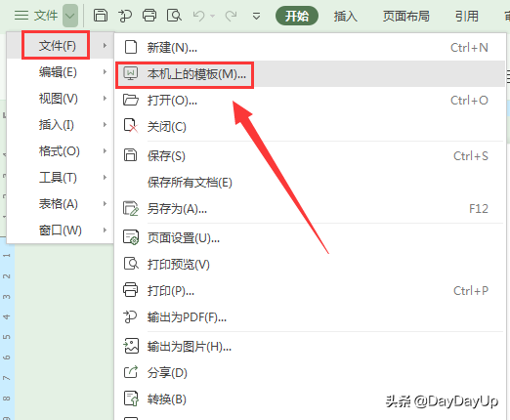510x420 pixels.
Task: Click the hamburger menu icon beside 文件
Action: [x=21, y=15]
